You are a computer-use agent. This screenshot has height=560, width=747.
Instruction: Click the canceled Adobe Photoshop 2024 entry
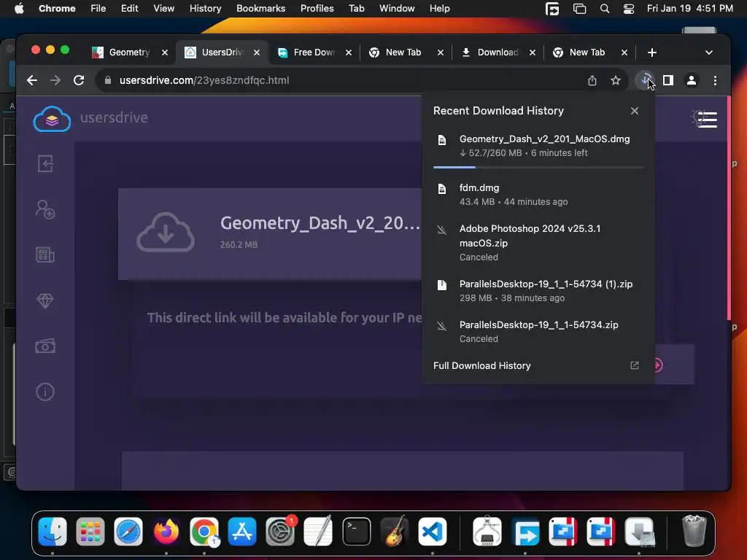(538, 243)
